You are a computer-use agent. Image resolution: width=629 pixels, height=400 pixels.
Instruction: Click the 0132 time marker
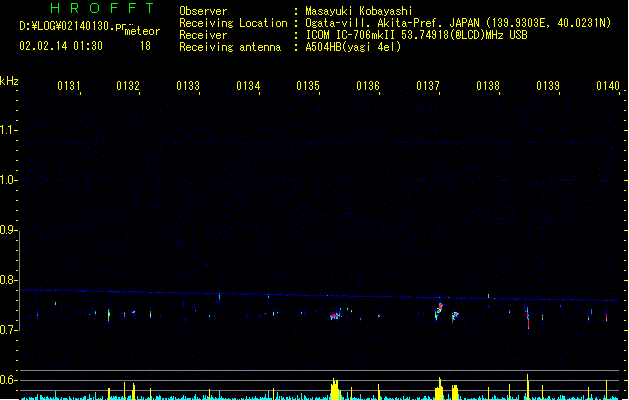(128, 86)
